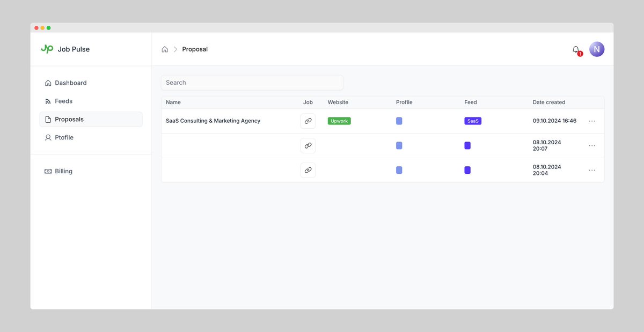
Task: Click the Website column header
Action: click(x=338, y=102)
